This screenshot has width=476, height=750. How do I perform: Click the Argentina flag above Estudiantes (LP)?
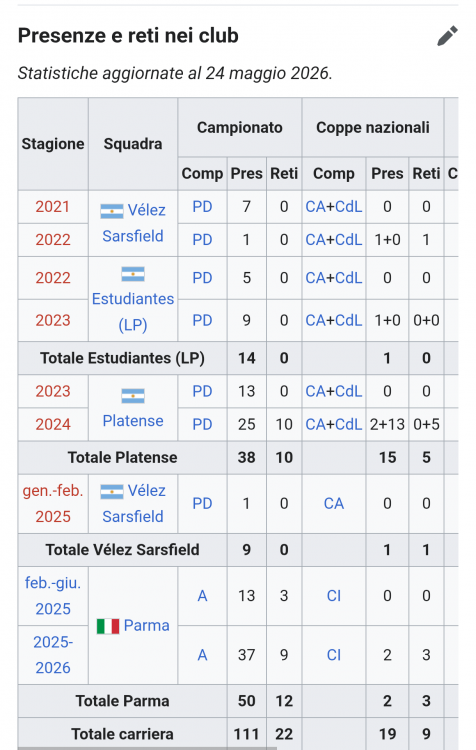[x=133, y=274]
